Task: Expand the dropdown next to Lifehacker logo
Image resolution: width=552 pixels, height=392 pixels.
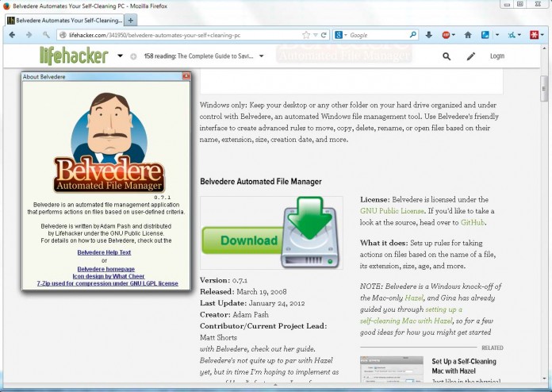Action: click(121, 56)
